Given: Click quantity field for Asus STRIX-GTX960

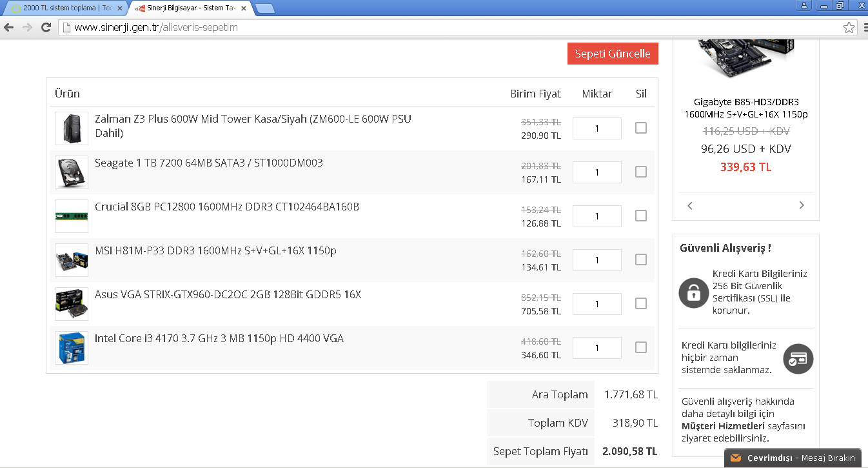Looking at the screenshot, I should (x=597, y=304).
